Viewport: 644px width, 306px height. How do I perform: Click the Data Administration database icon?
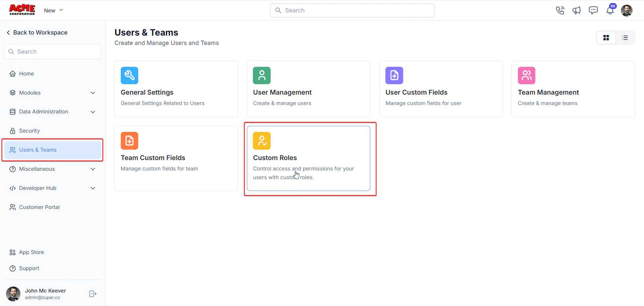13,112
